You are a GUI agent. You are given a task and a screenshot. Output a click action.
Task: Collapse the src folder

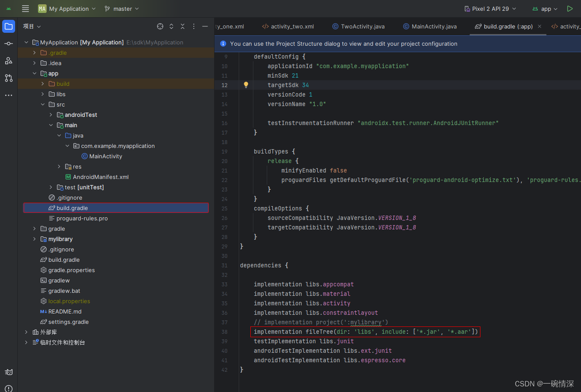[43, 104]
